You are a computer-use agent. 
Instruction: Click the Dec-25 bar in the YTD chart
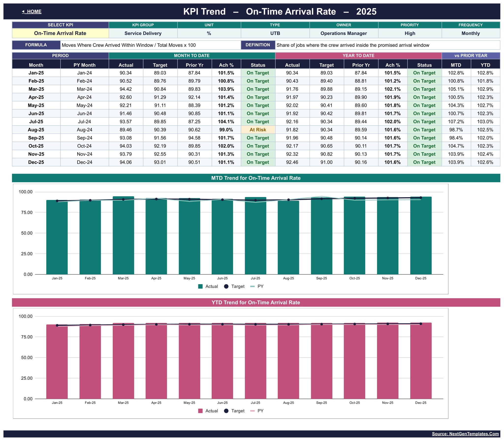coord(421,361)
